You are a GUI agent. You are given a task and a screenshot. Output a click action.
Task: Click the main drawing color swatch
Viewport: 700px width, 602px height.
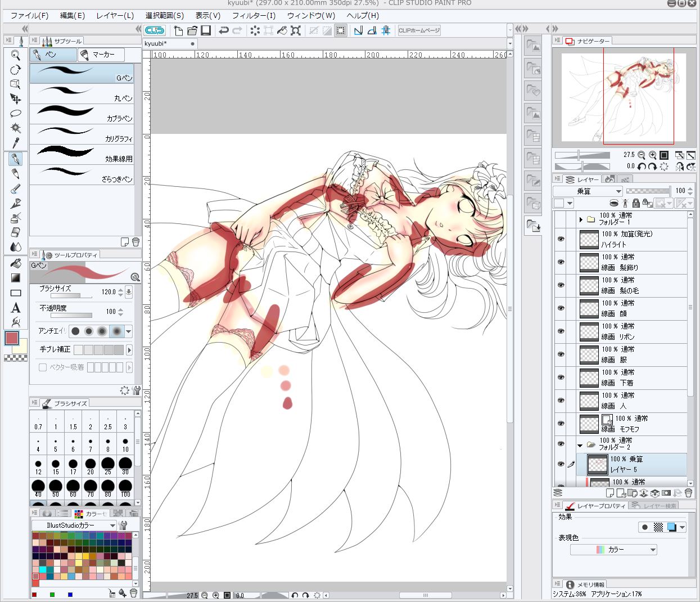[x=12, y=338]
